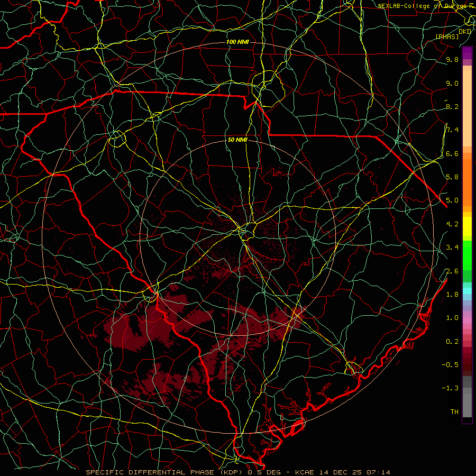Screen dimensions: 476x476
Task: Click the 1.8 legend value
Action: coord(452,295)
